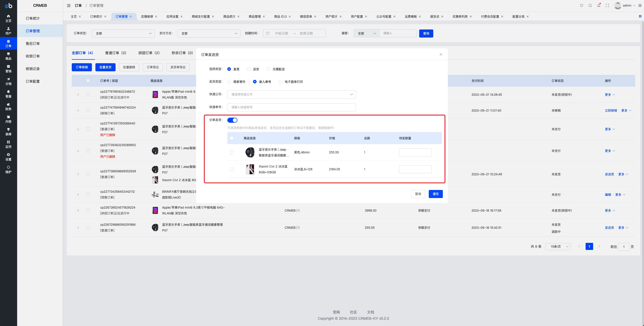Open the 快递公司 dropdown
This screenshot has width=644, height=326.
tap(291, 94)
